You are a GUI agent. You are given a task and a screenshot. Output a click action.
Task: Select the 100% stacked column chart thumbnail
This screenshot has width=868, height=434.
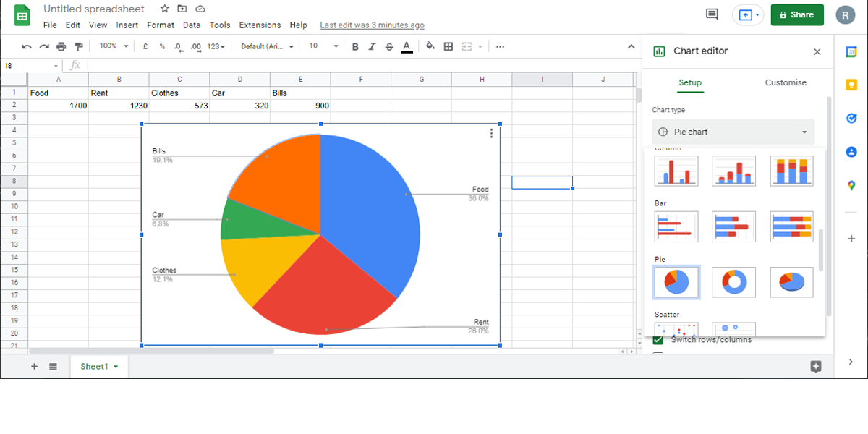(x=791, y=171)
